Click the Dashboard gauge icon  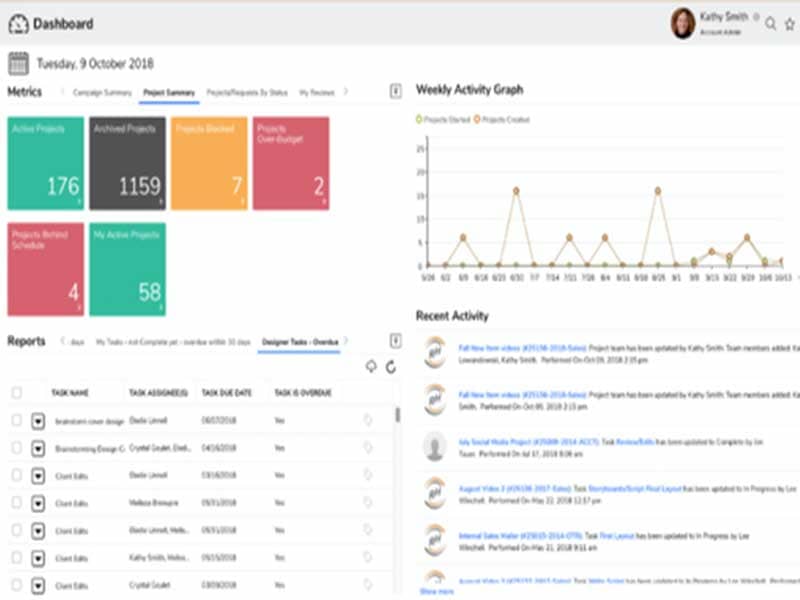coord(18,24)
